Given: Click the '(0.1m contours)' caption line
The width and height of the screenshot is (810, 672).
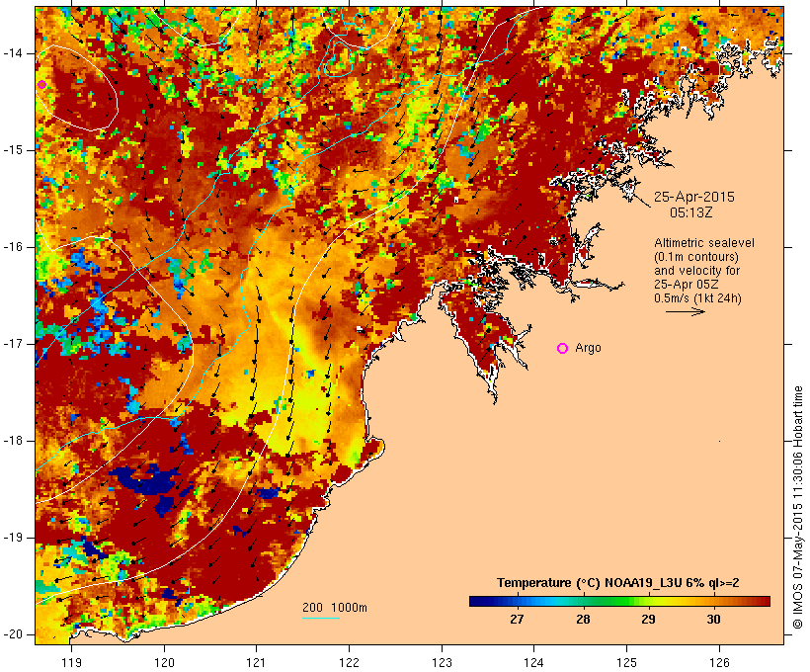Looking at the screenshot, I should tap(696, 257).
